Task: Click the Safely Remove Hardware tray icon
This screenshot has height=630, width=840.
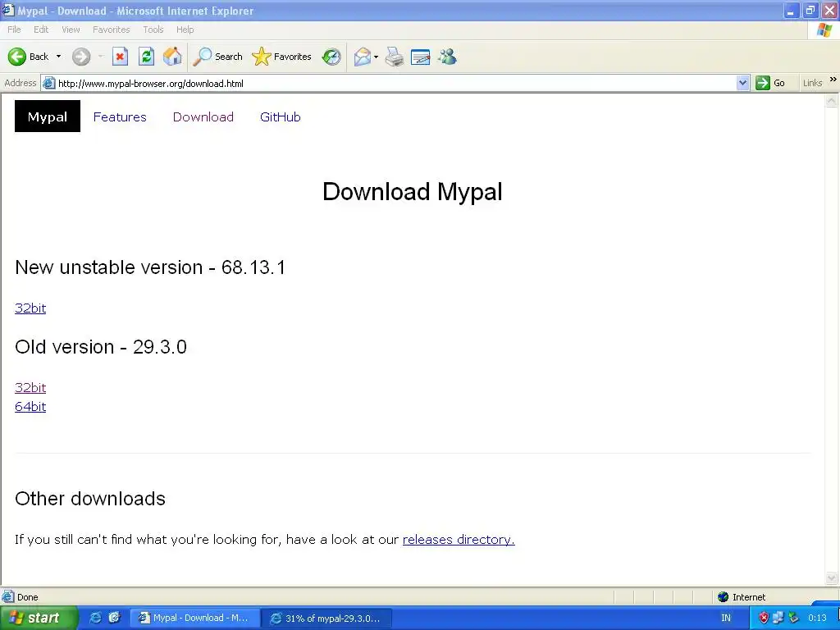Action: 794,619
